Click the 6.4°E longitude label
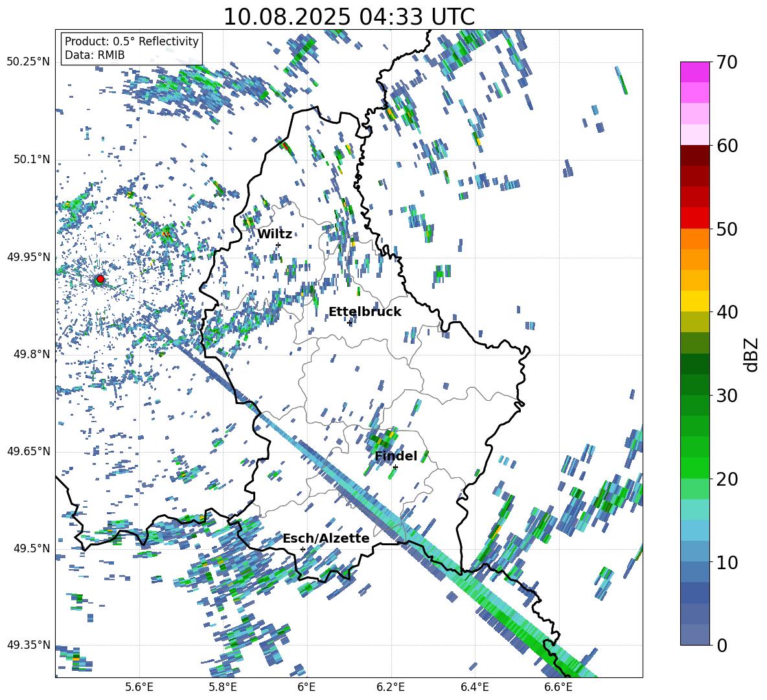767x700 pixels. click(x=474, y=687)
